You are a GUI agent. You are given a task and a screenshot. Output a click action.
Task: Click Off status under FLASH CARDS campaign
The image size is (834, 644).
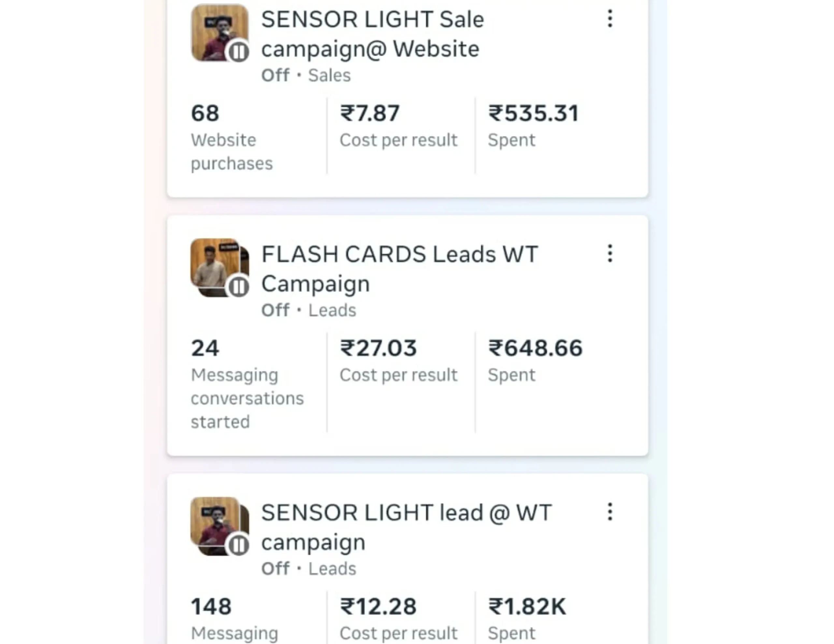[x=275, y=310]
